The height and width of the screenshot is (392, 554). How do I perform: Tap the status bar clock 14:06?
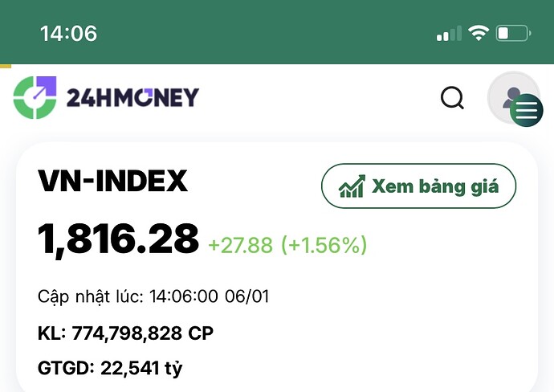[68, 34]
